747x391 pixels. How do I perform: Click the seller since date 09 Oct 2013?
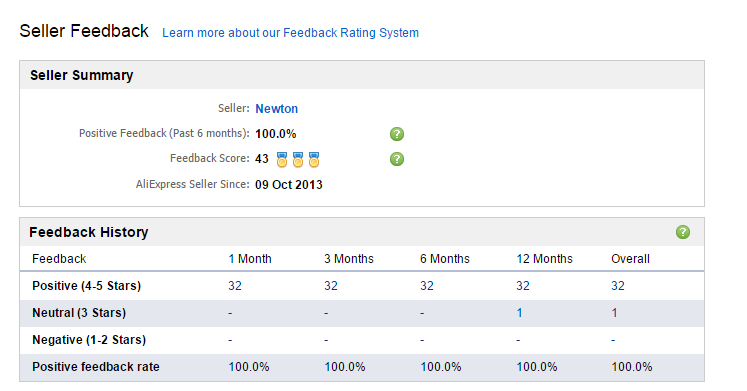pos(289,185)
